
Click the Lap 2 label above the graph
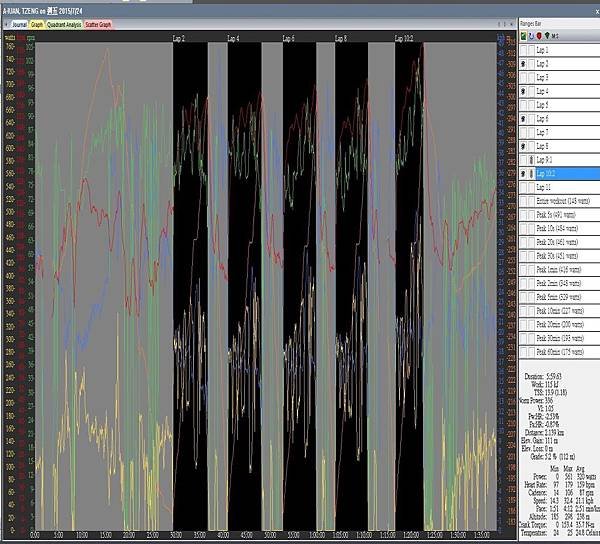179,39
